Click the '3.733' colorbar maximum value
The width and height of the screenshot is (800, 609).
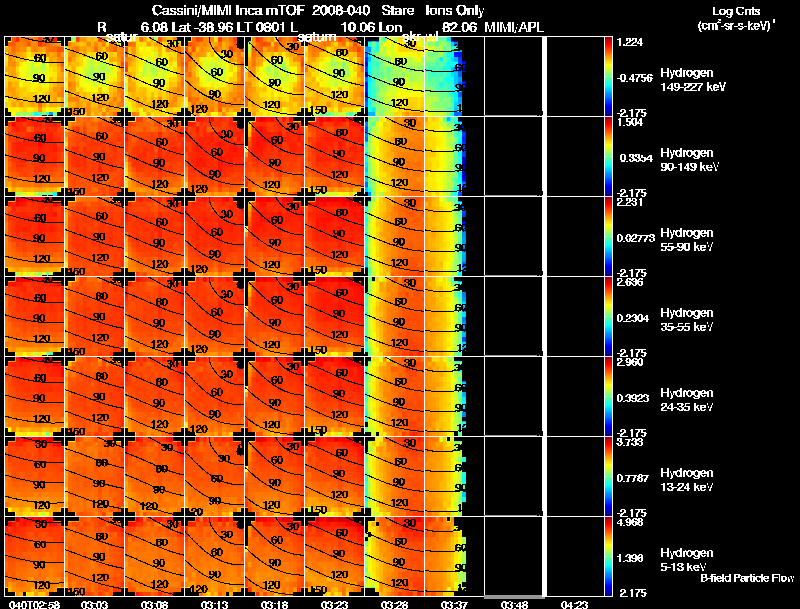(630, 443)
